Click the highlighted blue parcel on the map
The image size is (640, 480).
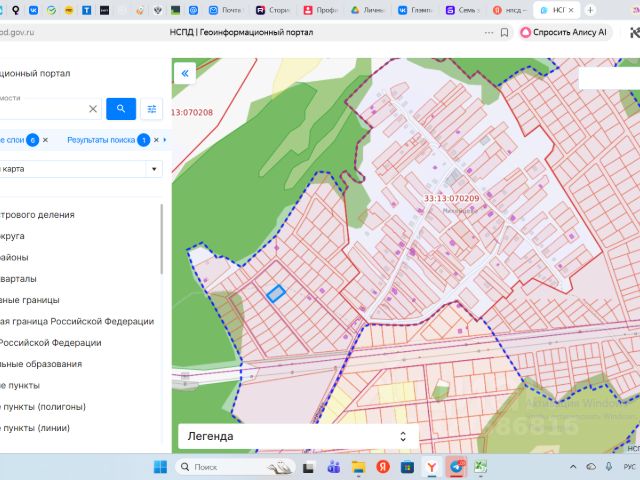tap(275, 293)
